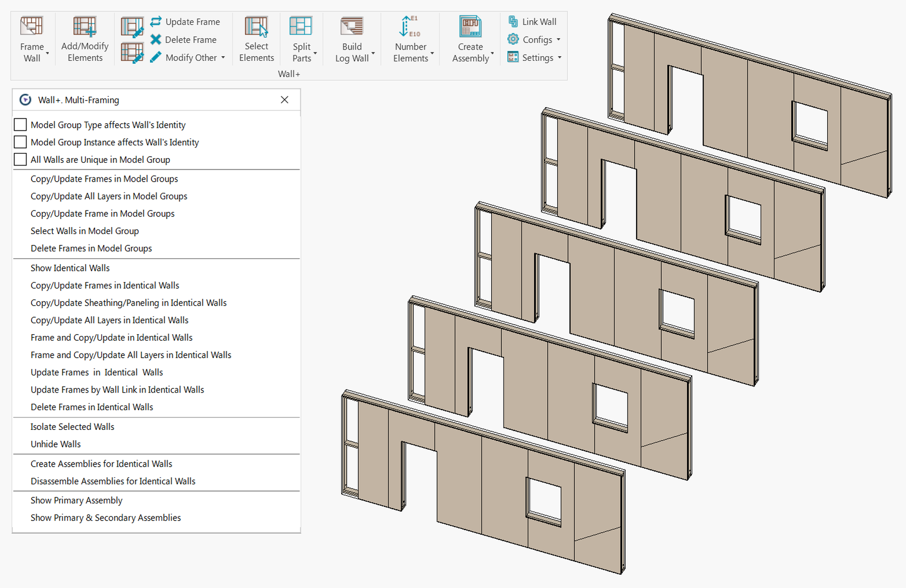
Task: Click Isolate Selected Walls option
Action: tap(72, 427)
